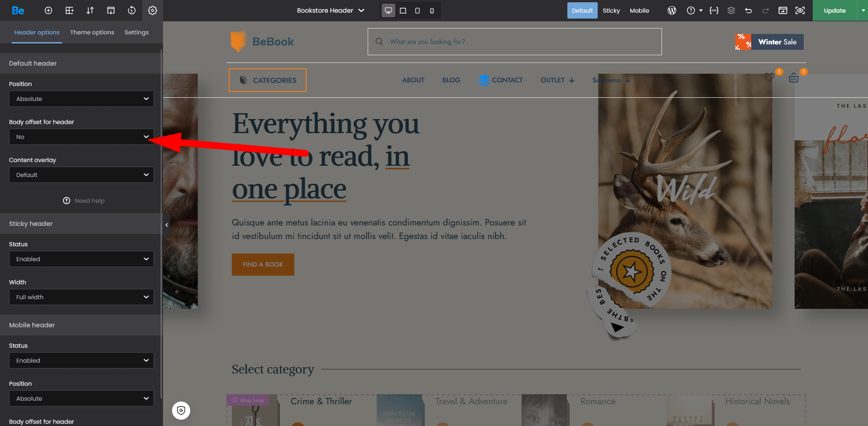Select the Sticky header mode tab
Image resolution: width=868 pixels, height=426 pixels.
pos(611,10)
